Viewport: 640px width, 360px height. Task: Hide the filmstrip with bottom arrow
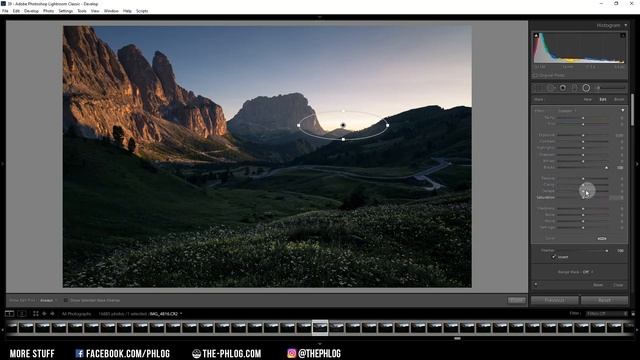pos(320,344)
